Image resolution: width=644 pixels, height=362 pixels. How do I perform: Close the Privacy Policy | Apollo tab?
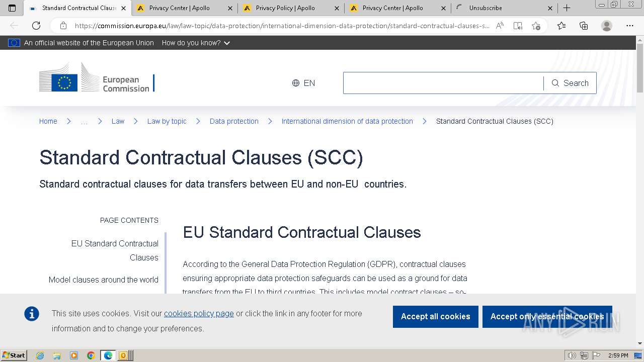(337, 8)
